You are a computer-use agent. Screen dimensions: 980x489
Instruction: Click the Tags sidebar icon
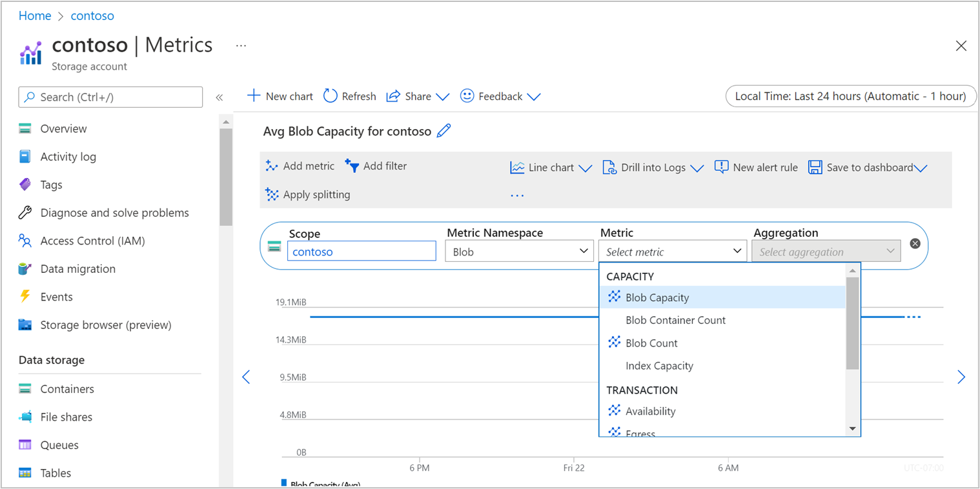[x=25, y=185]
